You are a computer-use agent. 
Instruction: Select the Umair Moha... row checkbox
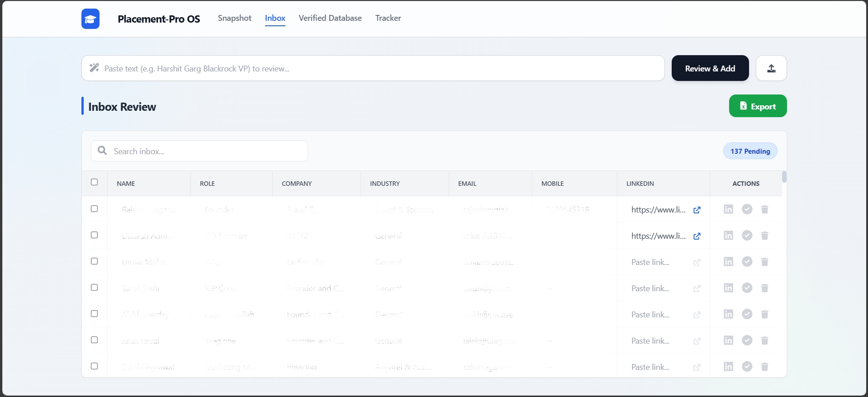(x=94, y=261)
